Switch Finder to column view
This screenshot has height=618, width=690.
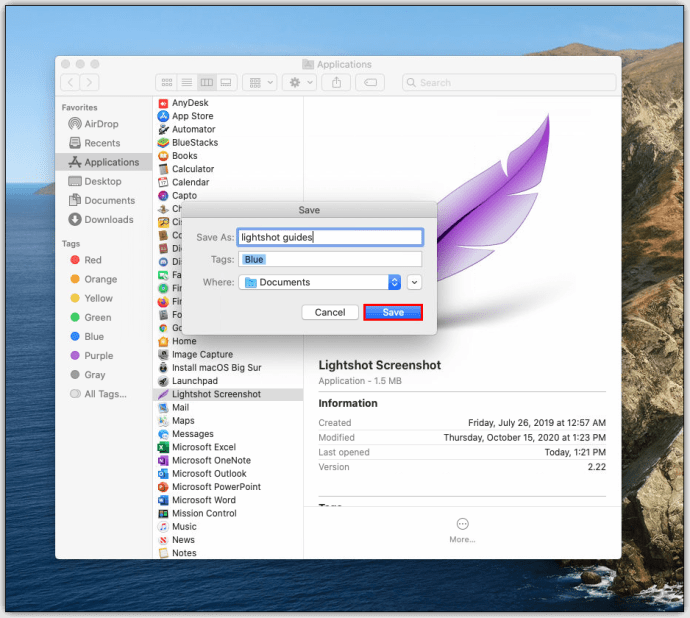[x=207, y=82]
